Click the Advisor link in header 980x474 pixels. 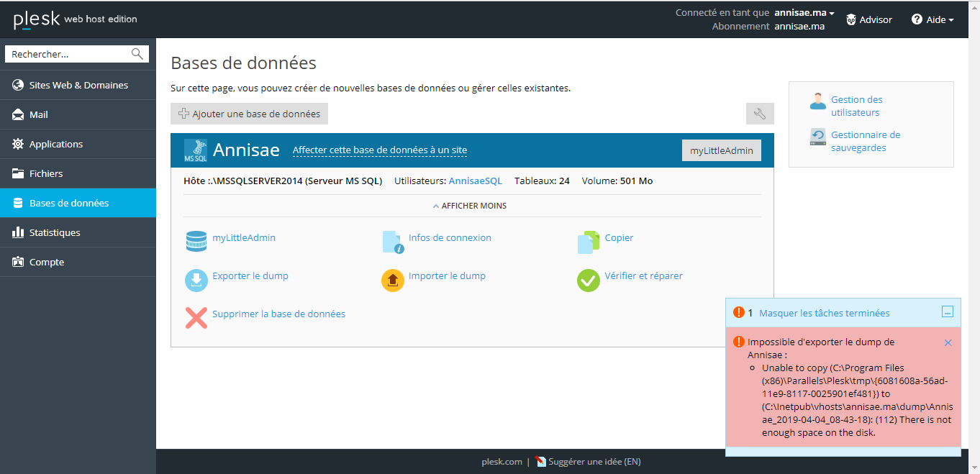click(876, 19)
